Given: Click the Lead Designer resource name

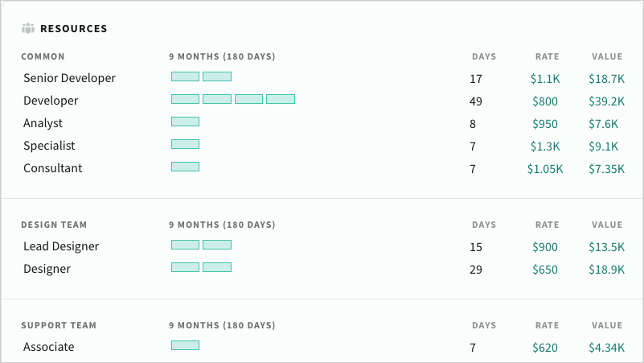Looking at the screenshot, I should [x=61, y=246].
